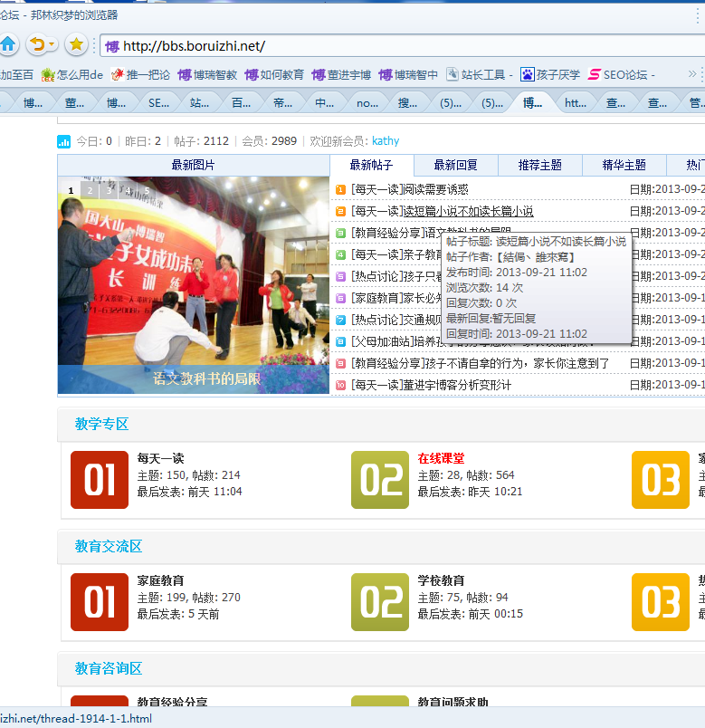Click the red 01 icon for 家庭教育

pyautogui.click(x=100, y=602)
